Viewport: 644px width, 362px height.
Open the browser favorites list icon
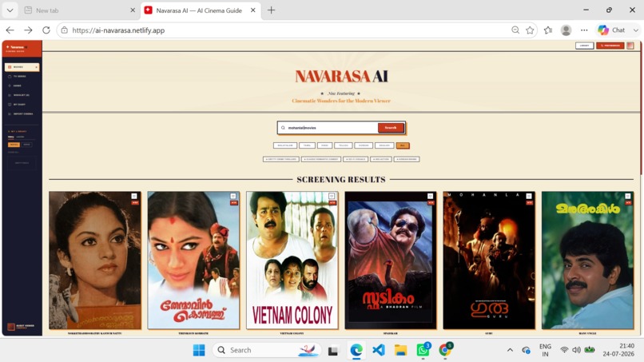coord(548,30)
